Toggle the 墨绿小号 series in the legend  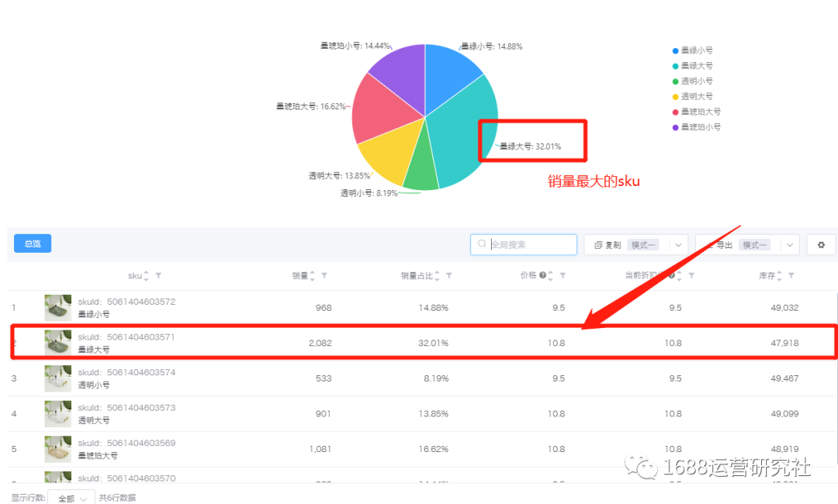coord(696,50)
